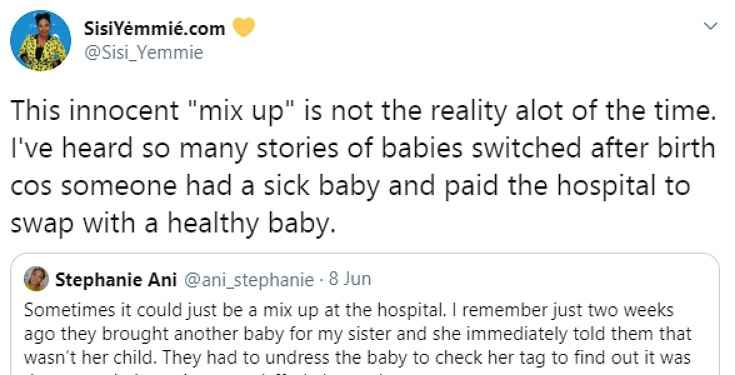Click the line starting "cos someone had a sick baby"
This screenshot has width=735, height=375.
(x=350, y=186)
